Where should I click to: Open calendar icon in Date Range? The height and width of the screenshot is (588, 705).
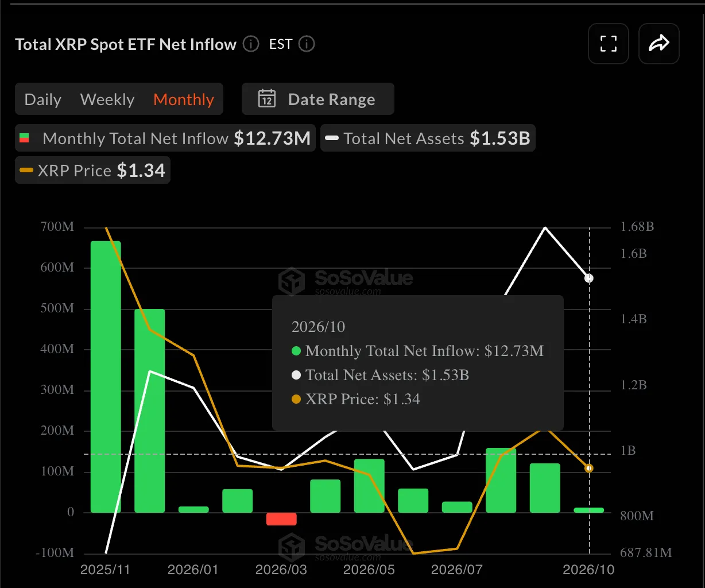[267, 99]
